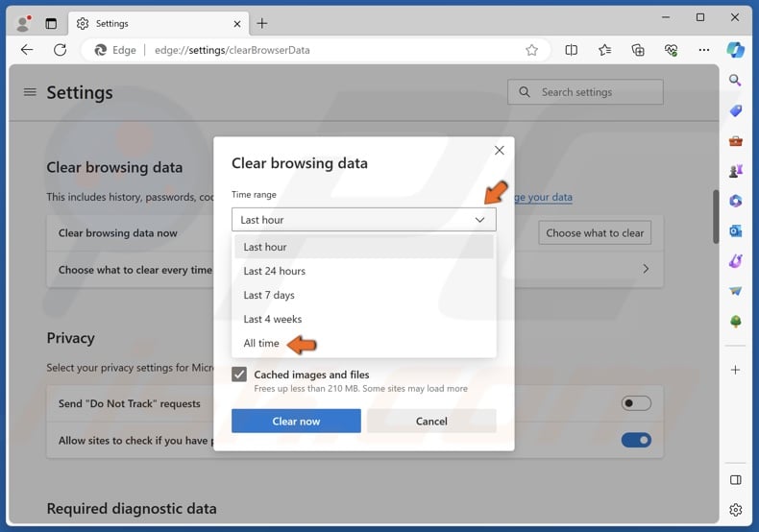Open the Settings hamburger menu icon

[x=30, y=92]
